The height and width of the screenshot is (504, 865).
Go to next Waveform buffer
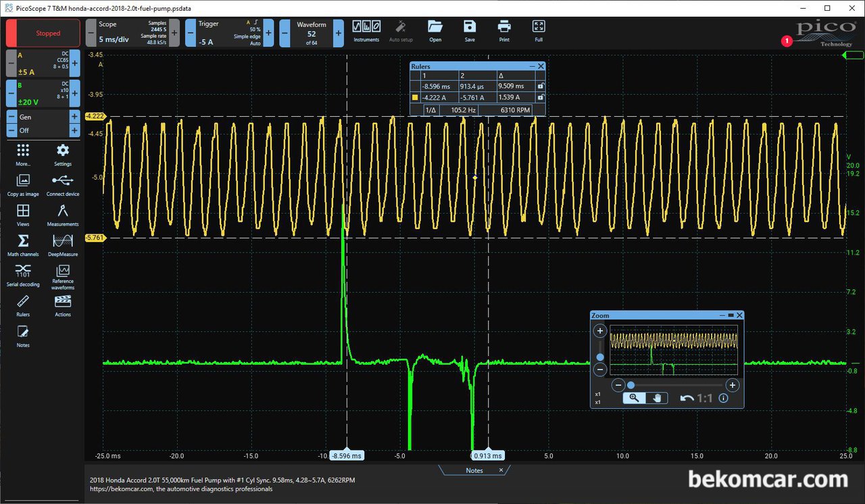[338, 32]
